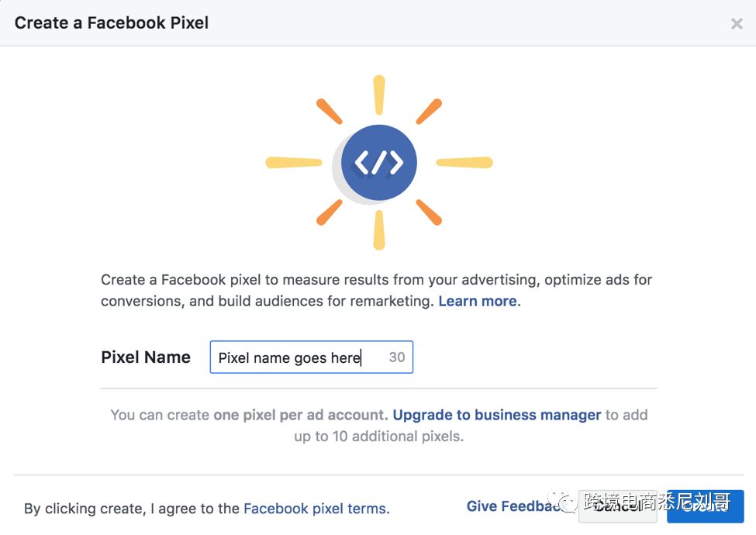
Task: Select the dialog title text
Action: pyautogui.click(x=110, y=22)
